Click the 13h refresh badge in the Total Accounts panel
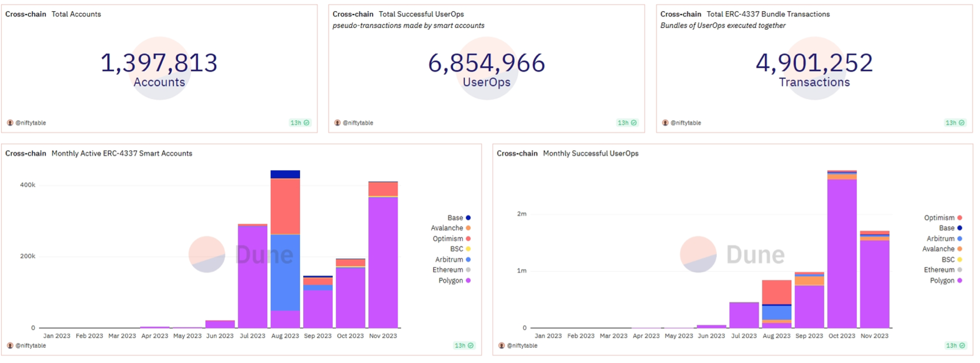 click(x=300, y=123)
